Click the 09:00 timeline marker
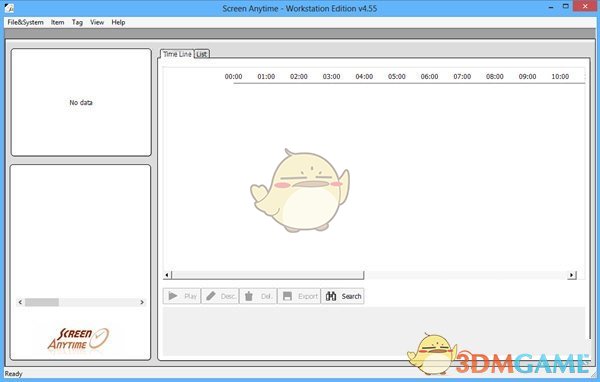The width and height of the screenshot is (600, 382). 527,77
